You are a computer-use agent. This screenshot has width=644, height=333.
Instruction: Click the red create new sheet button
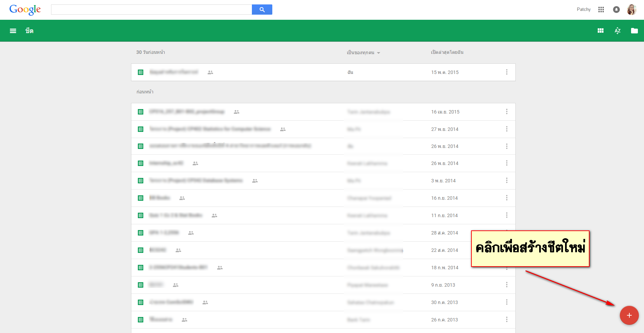pos(629,315)
